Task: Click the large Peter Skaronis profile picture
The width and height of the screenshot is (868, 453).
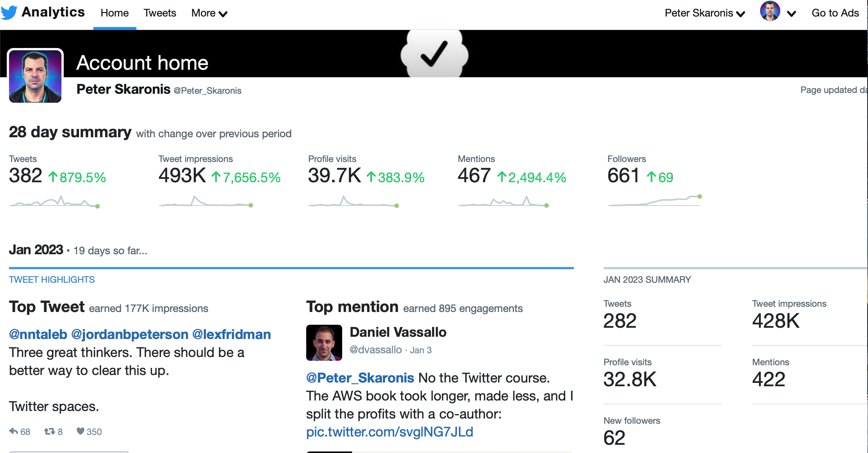Action: [x=35, y=76]
